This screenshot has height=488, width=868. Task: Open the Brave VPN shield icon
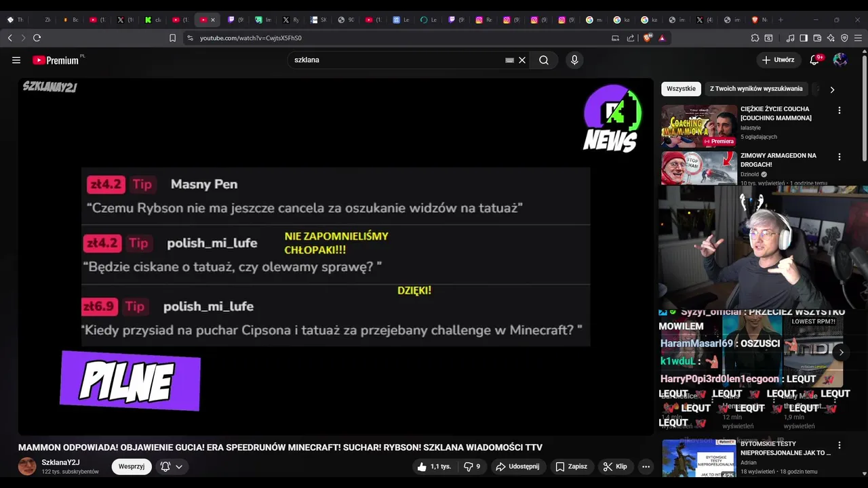(844, 38)
